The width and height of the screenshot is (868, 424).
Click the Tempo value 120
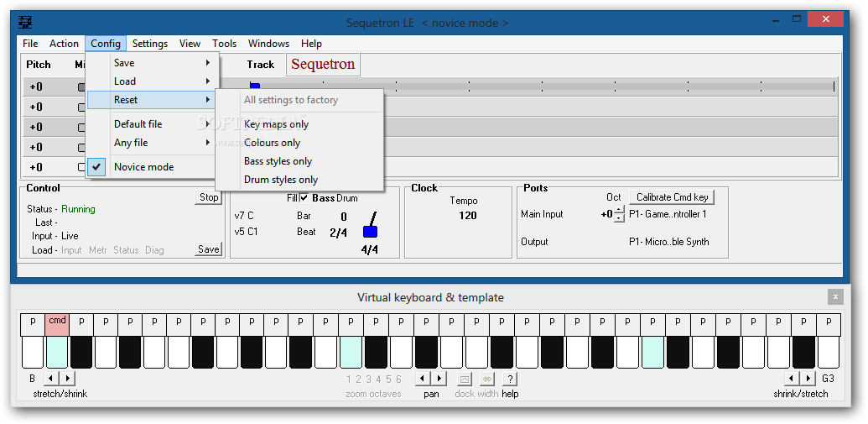468,216
